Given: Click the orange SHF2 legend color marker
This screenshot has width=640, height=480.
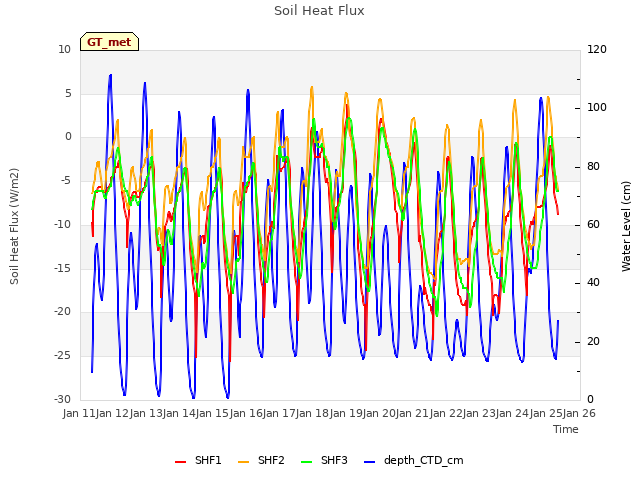Looking at the screenshot, I should click(x=243, y=462).
